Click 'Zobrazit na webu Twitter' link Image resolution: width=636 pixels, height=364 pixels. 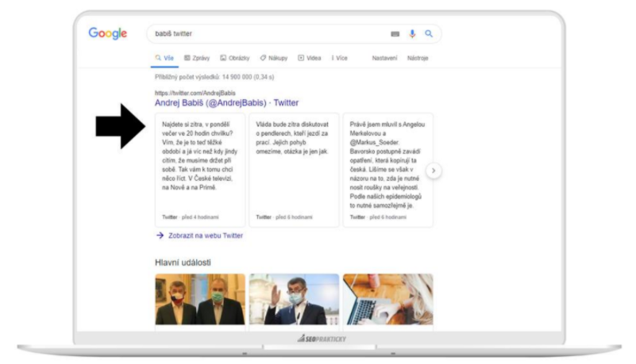point(206,236)
